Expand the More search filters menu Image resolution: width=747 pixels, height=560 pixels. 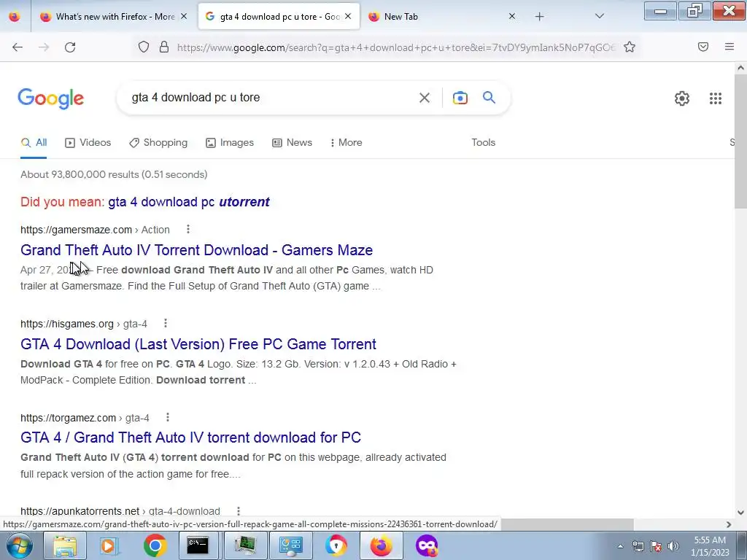pos(346,142)
